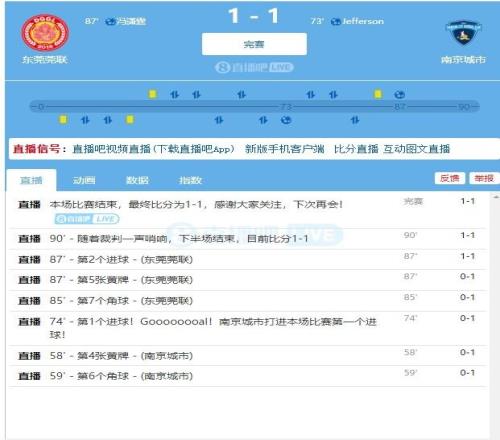The height and width of the screenshot is (440, 500).
Task: Select first yellow card marker above timeline
Action: 153,94
